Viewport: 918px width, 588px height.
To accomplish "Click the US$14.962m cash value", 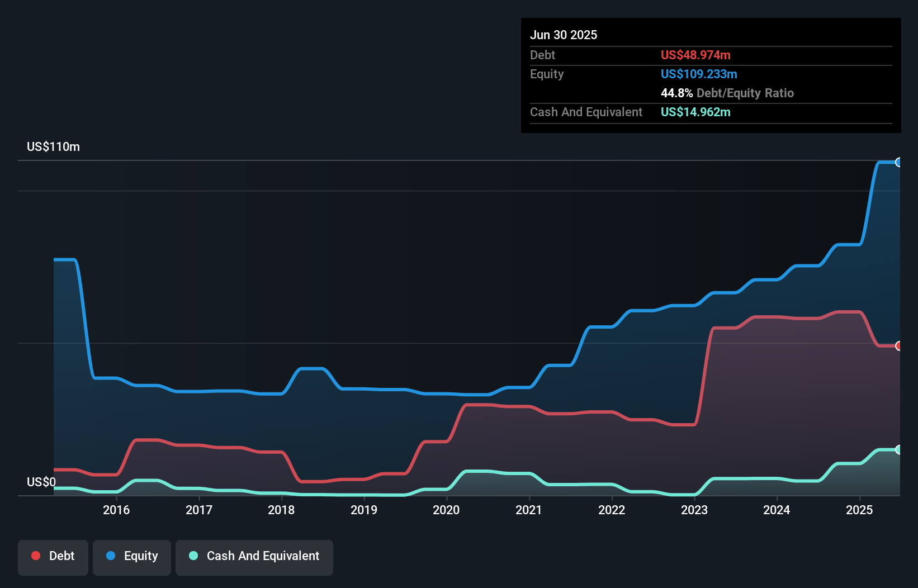I will point(695,112).
